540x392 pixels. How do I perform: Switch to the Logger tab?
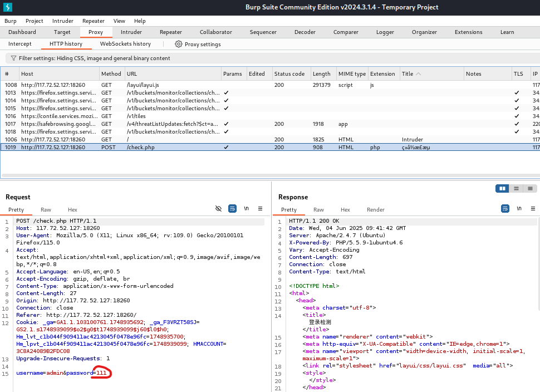[x=385, y=32]
